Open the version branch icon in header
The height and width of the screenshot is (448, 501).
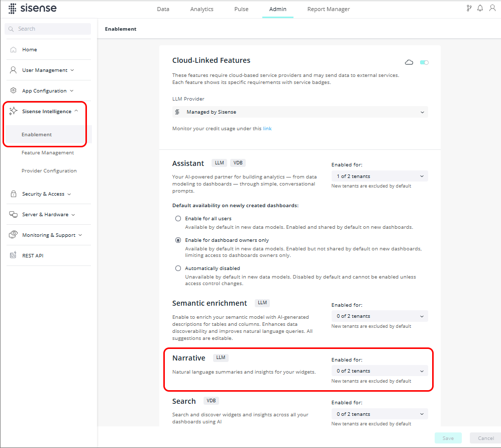point(469,9)
